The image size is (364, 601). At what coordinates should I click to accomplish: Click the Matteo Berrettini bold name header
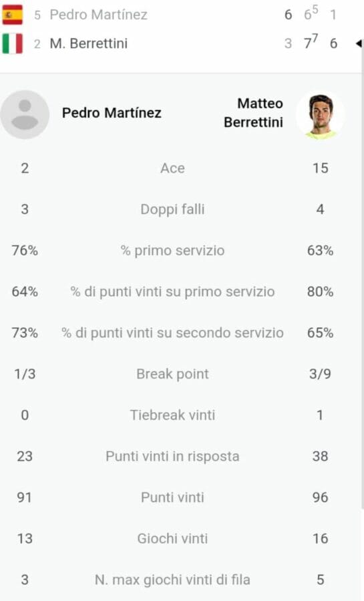(253, 113)
